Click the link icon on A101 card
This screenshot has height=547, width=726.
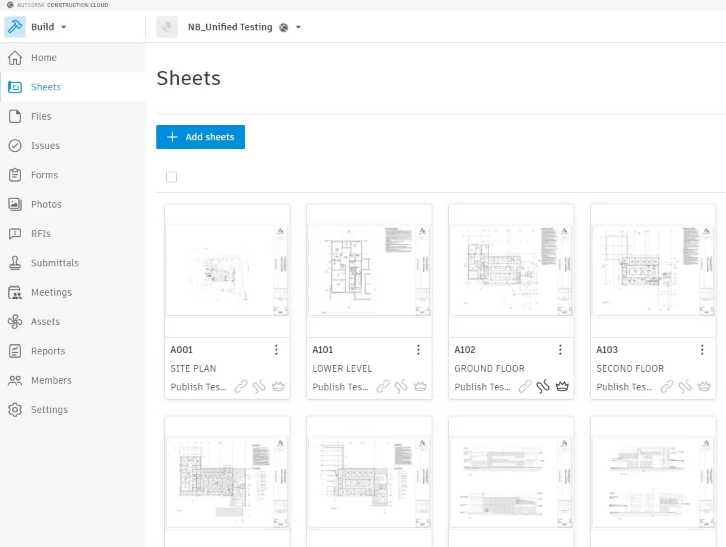coord(383,386)
